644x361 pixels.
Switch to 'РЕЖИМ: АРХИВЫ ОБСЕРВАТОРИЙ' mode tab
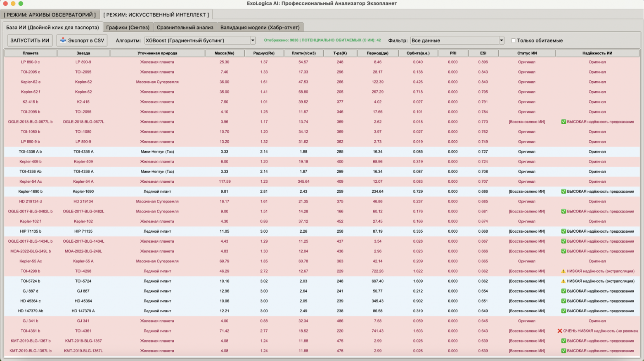[x=50, y=14]
